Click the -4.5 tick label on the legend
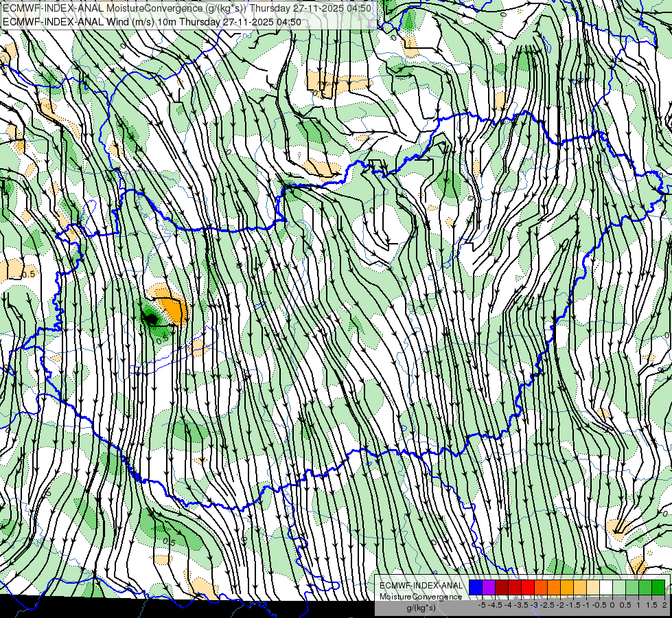Screen dimensions: 672x618 coord(495,605)
